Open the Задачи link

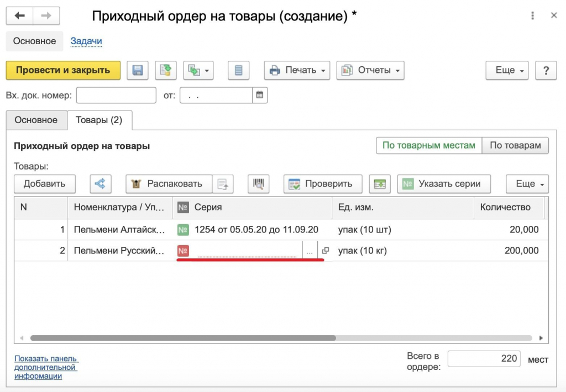pos(86,41)
